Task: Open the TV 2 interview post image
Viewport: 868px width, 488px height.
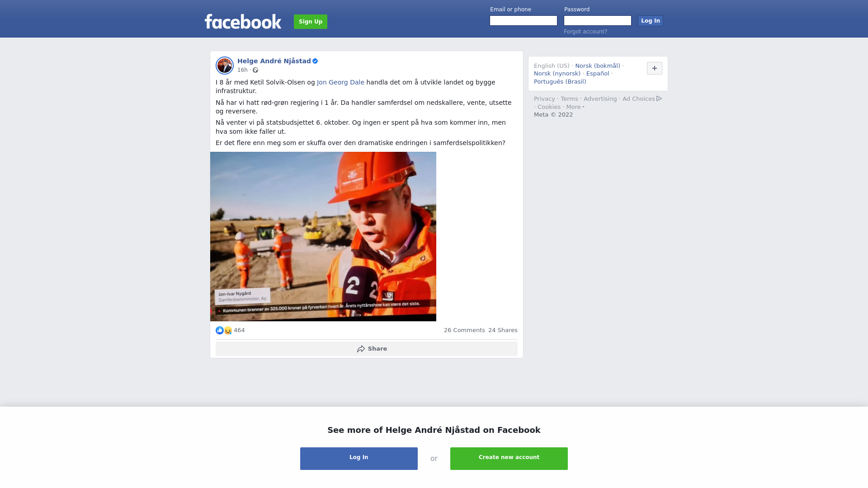Action: (323, 237)
